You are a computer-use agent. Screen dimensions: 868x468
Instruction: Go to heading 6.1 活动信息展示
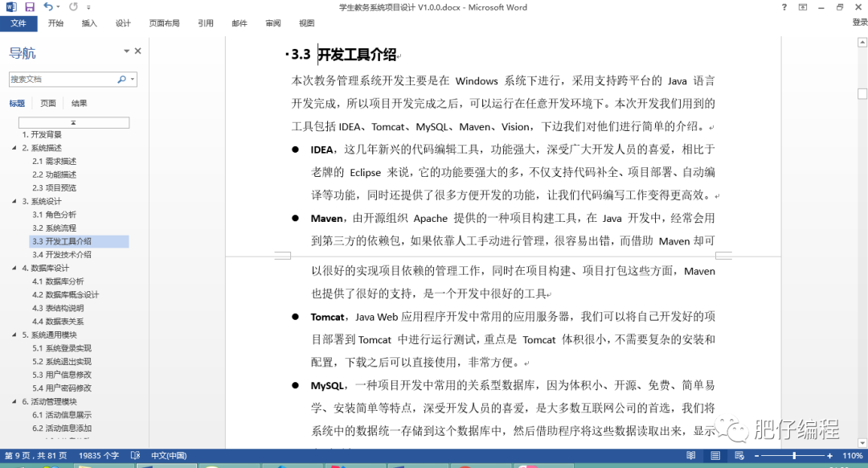(61, 415)
